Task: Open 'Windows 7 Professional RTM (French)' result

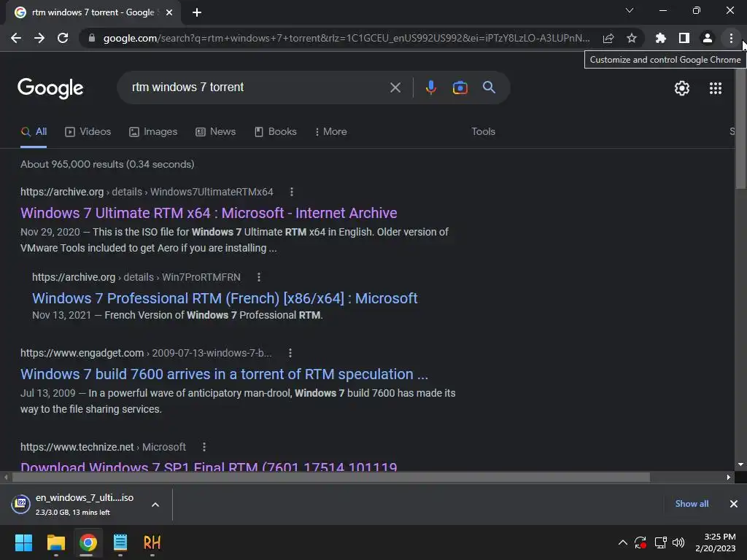Action: 225,298
